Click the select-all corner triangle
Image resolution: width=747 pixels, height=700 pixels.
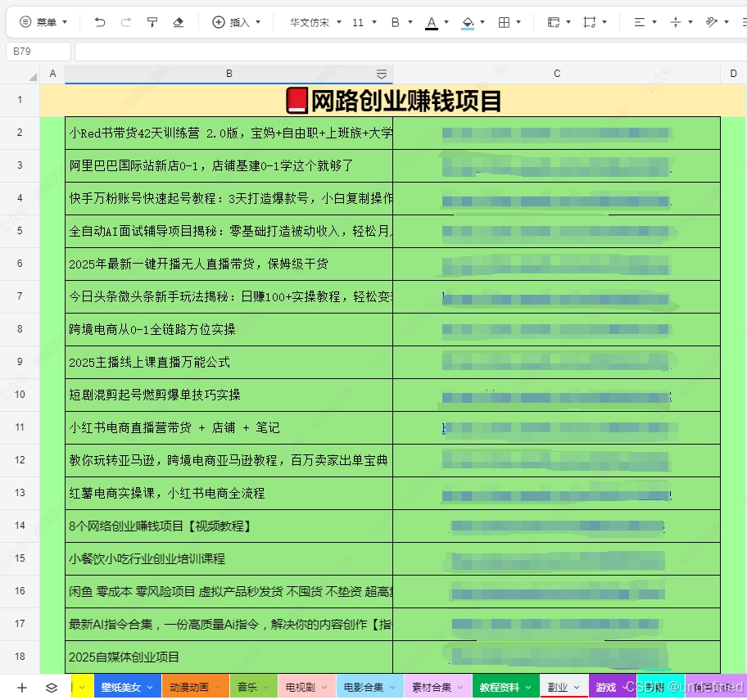(x=33, y=77)
